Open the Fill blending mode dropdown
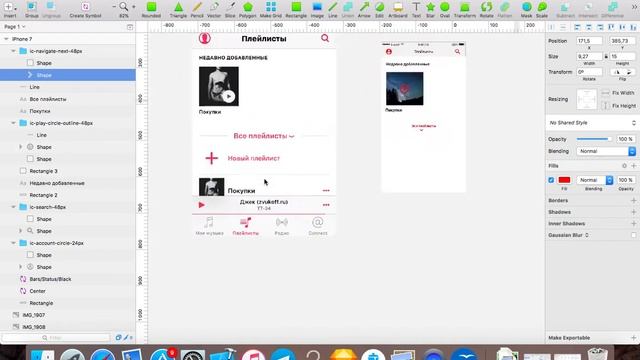 [x=595, y=180]
